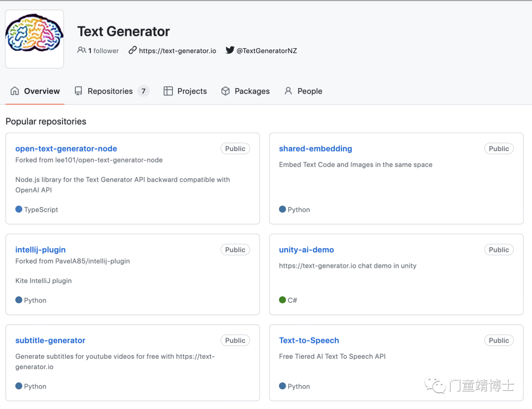This screenshot has width=532, height=409.
Task: Click 'Embed Text Code and Images' description
Action: pyautogui.click(x=356, y=164)
